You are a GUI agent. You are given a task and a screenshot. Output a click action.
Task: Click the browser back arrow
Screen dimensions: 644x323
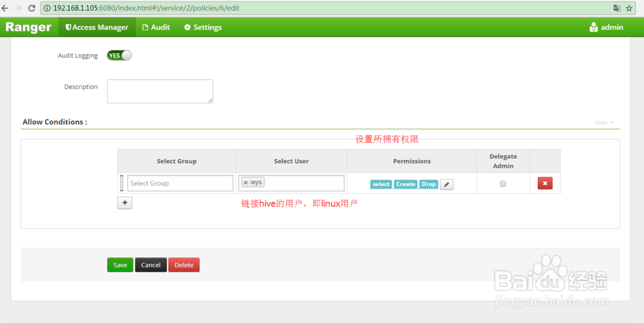click(x=5, y=8)
